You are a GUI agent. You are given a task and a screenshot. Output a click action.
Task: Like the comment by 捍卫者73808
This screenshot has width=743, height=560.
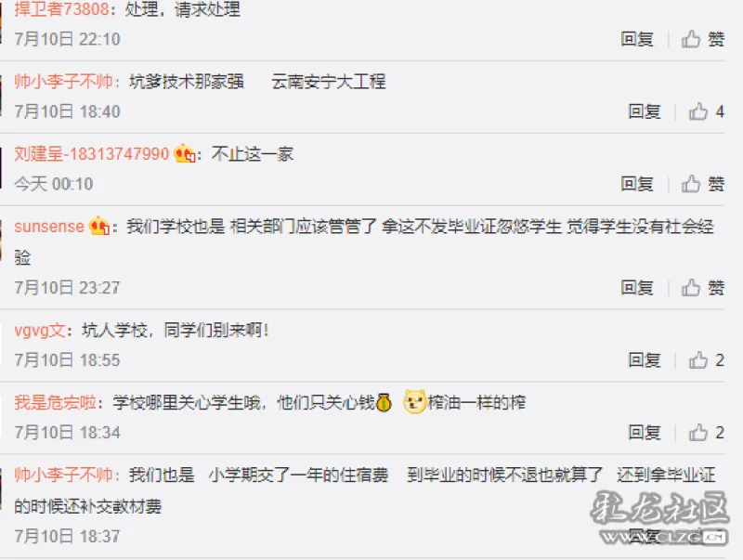[703, 39]
